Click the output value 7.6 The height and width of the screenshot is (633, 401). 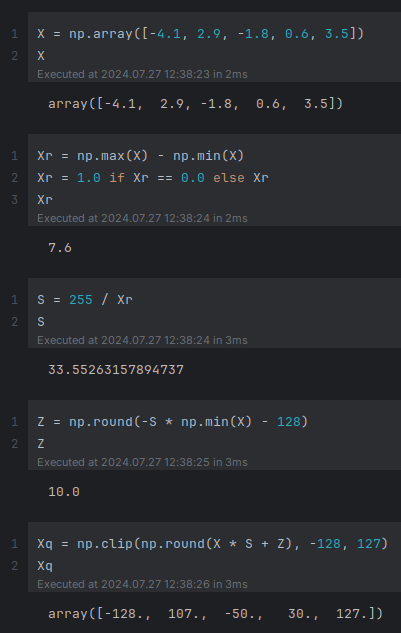(x=60, y=247)
